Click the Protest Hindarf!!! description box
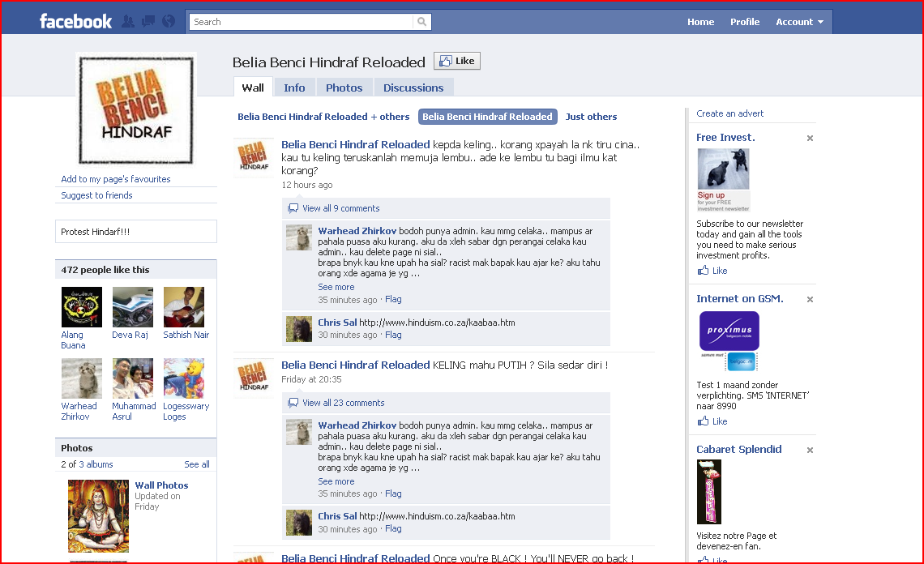Screen dimensions: 924x564 pyautogui.click(x=136, y=232)
